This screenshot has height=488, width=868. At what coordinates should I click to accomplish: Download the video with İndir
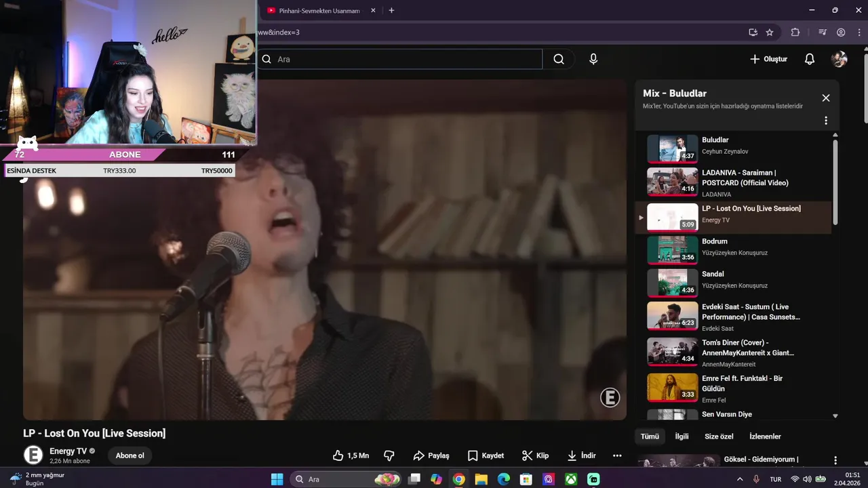tap(581, 455)
